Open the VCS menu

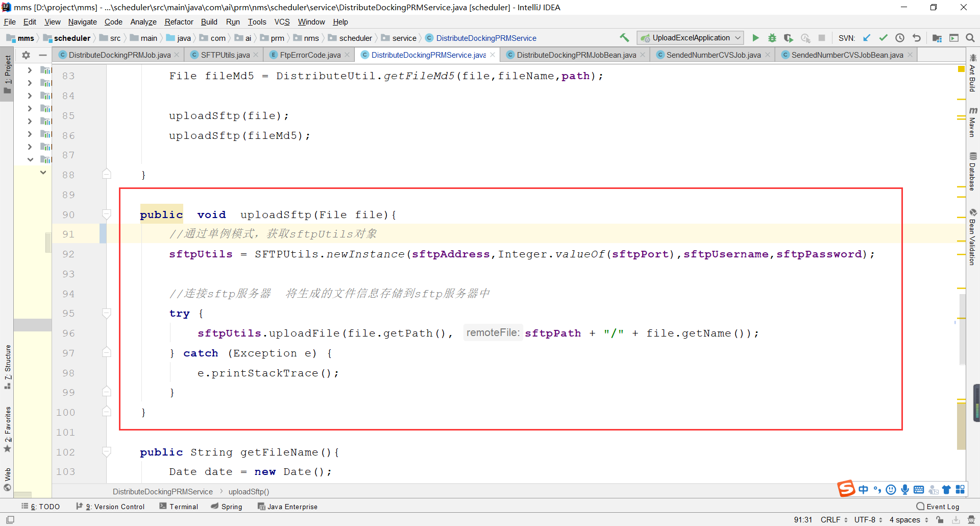282,22
